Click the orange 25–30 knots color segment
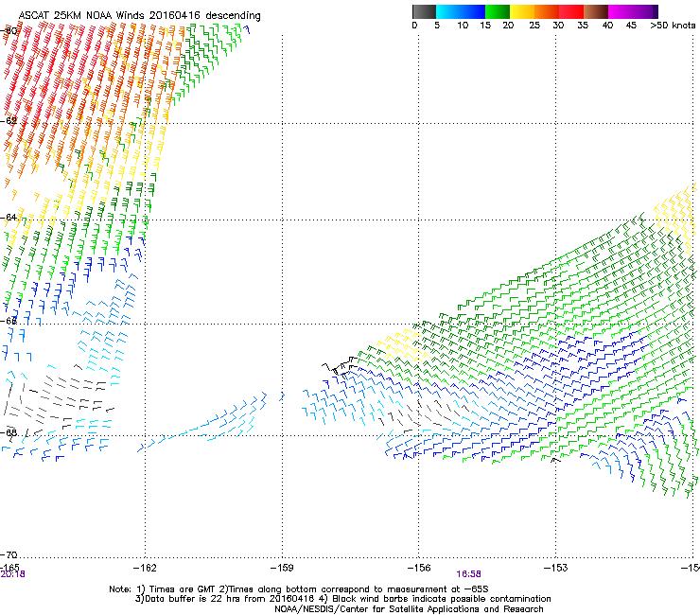700x615 pixels. coord(547,11)
